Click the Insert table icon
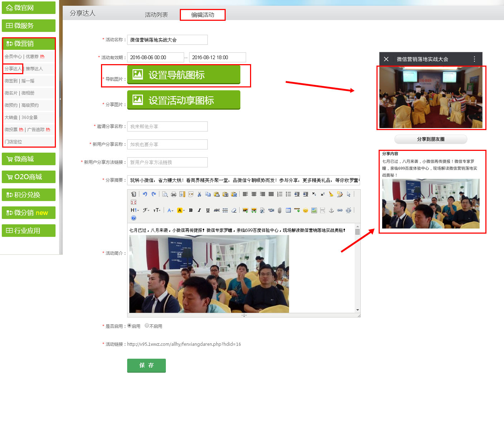The image size is (504, 430). [288, 210]
